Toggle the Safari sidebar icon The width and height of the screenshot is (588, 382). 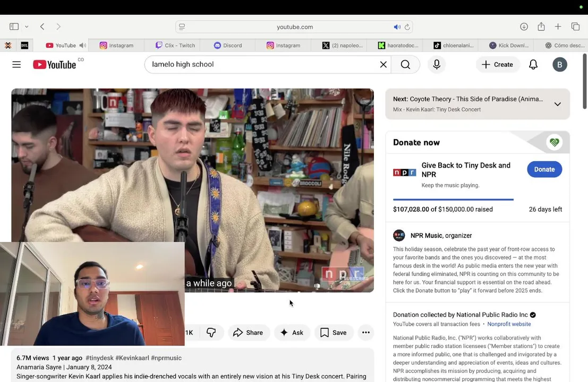pyautogui.click(x=14, y=27)
